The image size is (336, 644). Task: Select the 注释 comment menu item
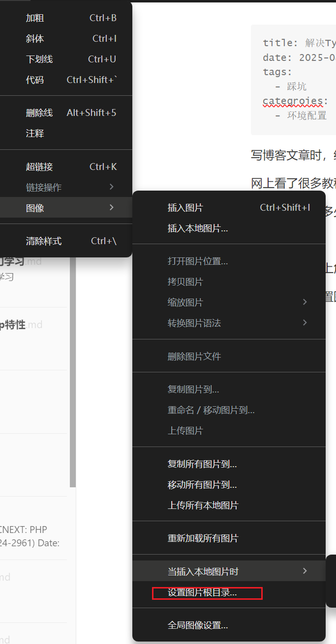[35, 134]
